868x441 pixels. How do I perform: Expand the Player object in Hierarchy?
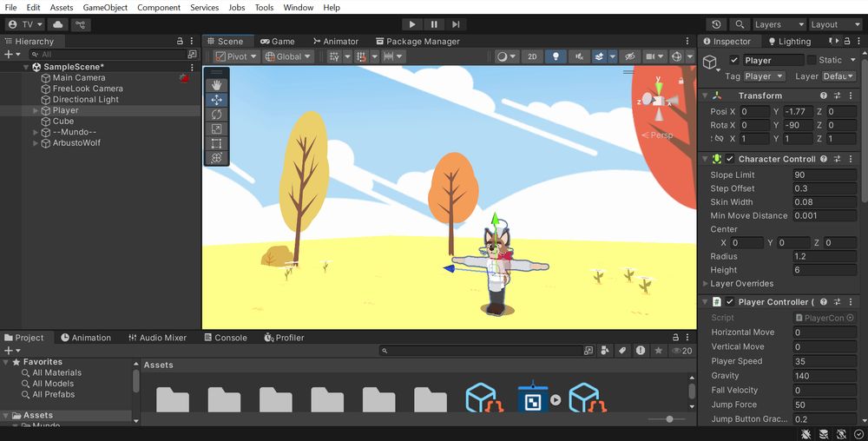pos(36,110)
